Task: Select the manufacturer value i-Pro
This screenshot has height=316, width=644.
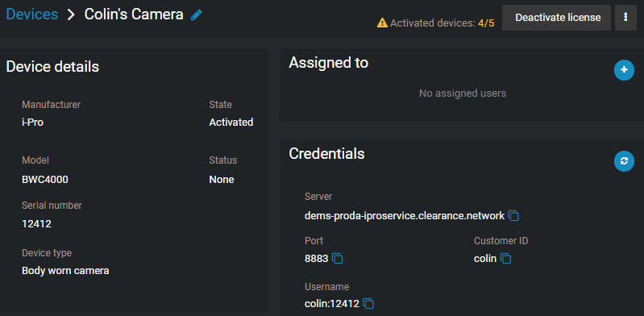Action: tap(32, 123)
